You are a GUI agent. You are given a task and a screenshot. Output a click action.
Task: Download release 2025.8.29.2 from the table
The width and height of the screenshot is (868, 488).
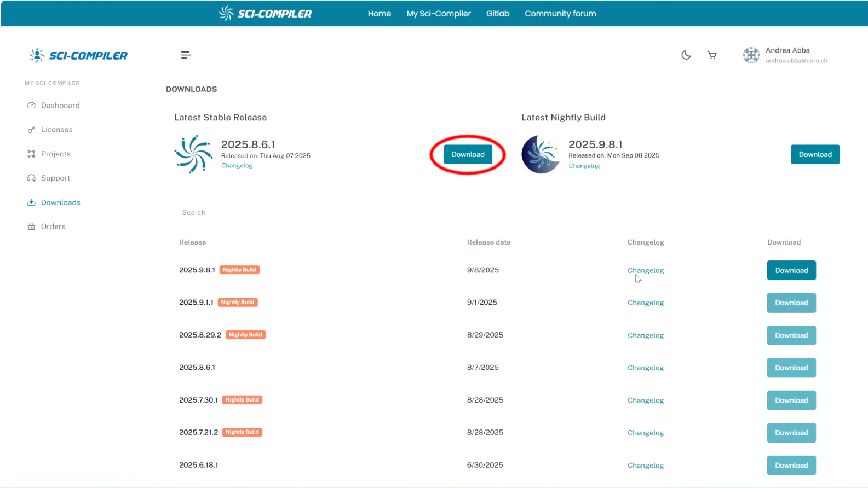click(x=791, y=335)
